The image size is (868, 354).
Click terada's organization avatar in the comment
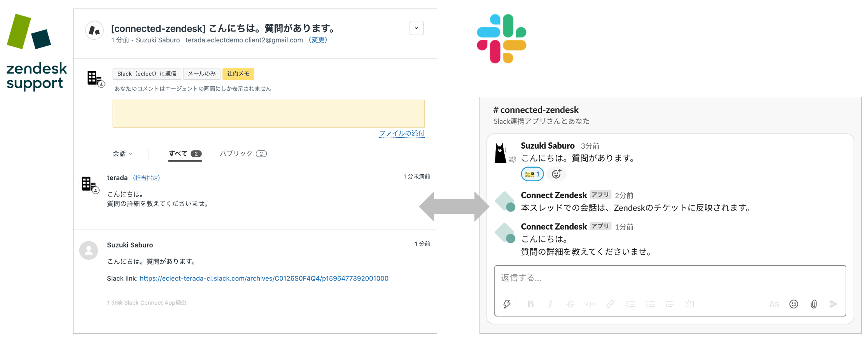pos(90,184)
